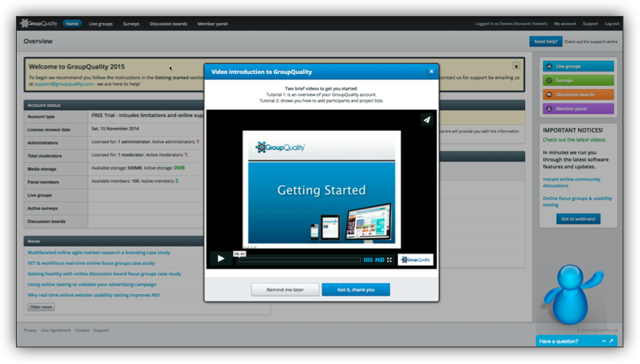Image resolution: width=640 pixels, height=364 pixels.
Task: Open the orange Discussion boards sidebar button
Action: [x=578, y=94]
